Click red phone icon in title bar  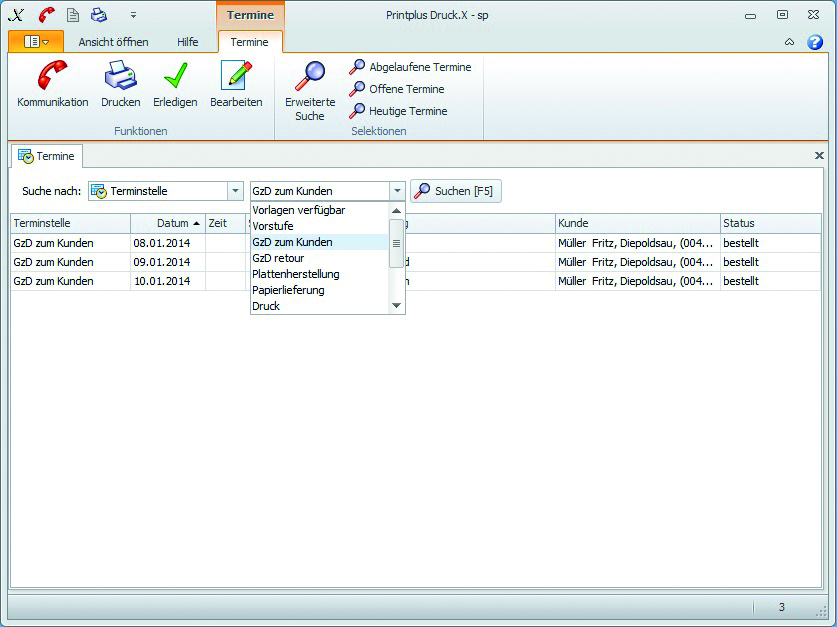pos(46,15)
